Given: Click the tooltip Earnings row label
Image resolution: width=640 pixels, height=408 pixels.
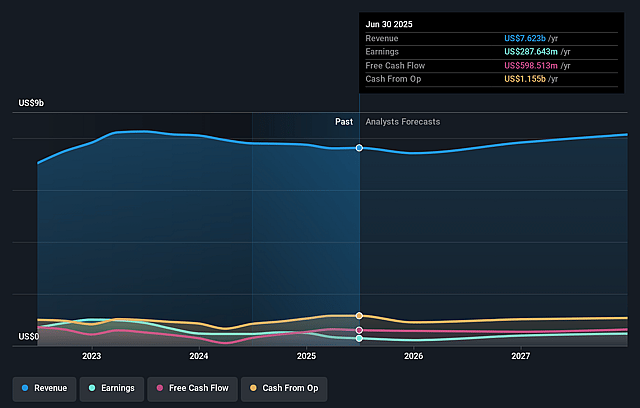Looking at the screenshot, I should point(382,52).
